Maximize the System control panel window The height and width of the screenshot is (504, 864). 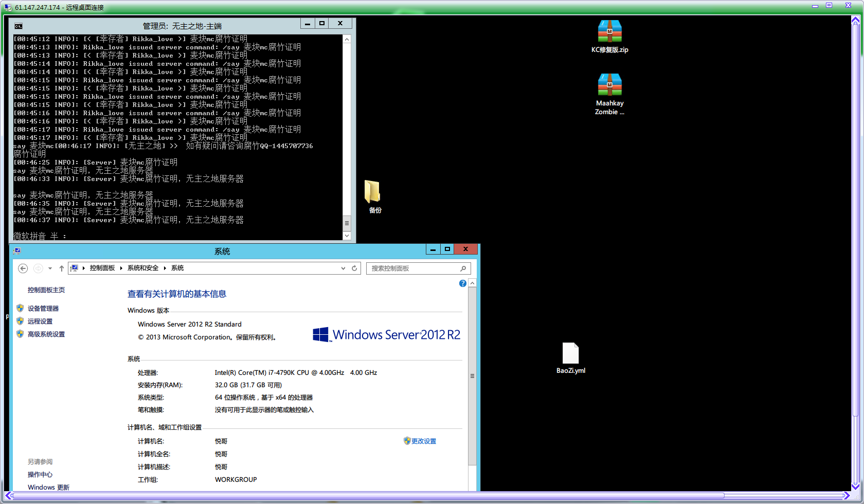447,249
